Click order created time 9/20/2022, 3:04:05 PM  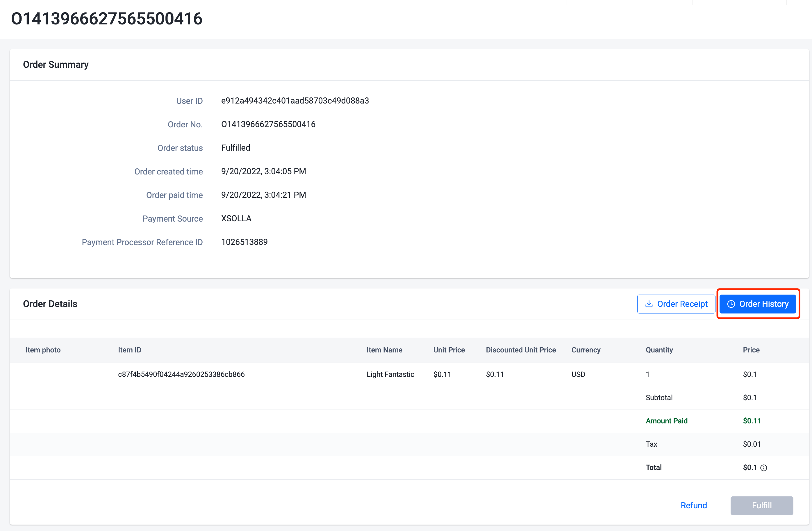(x=263, y=171)
